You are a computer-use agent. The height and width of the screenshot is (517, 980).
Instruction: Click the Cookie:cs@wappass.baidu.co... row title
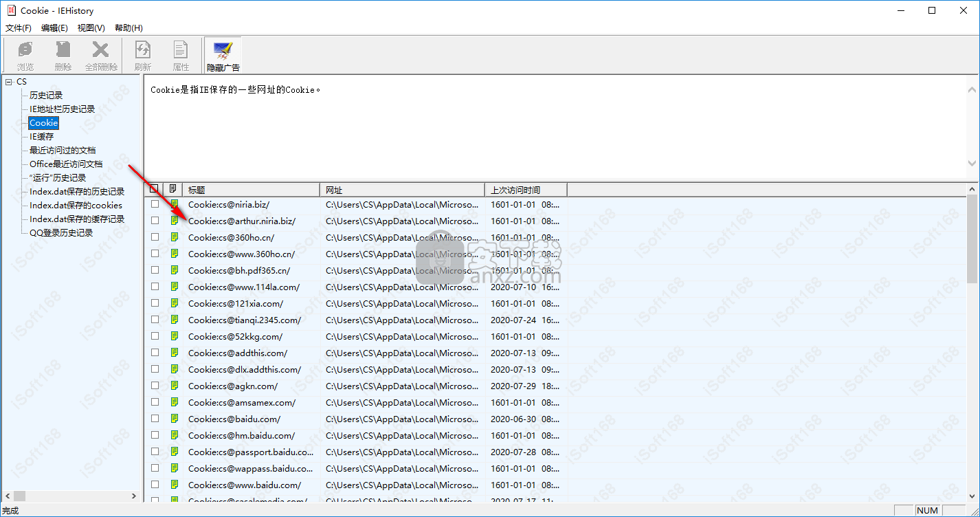point(251,468)
